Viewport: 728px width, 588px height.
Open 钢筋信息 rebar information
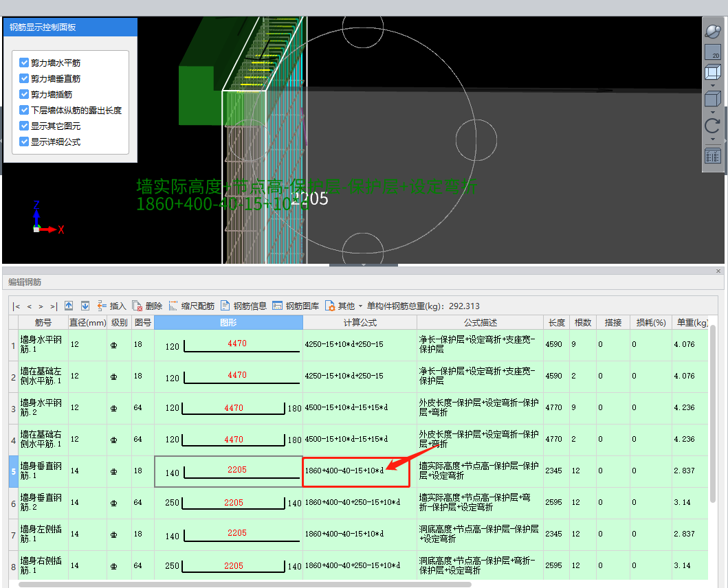point(243,306)
